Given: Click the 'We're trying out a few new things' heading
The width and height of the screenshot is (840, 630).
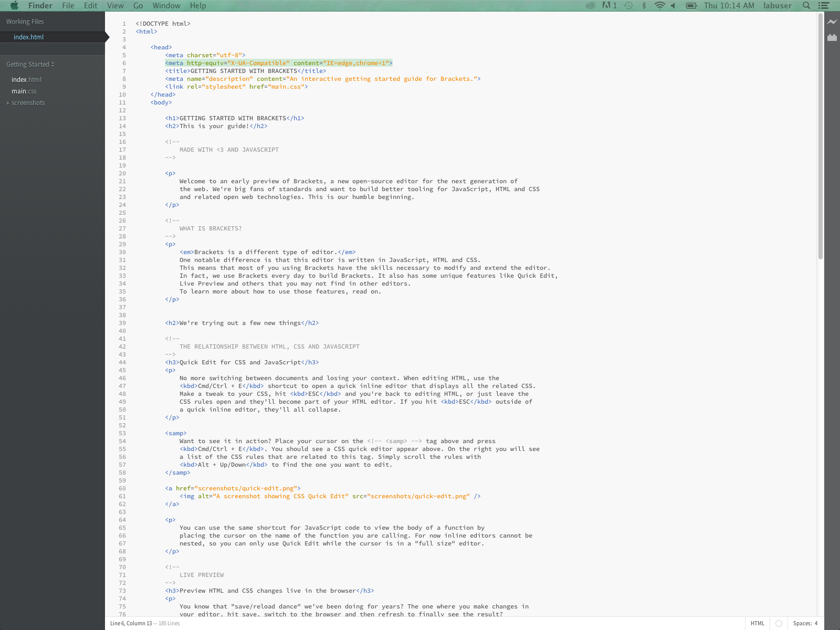Looking at the screenshot, I should coord(242,323).
